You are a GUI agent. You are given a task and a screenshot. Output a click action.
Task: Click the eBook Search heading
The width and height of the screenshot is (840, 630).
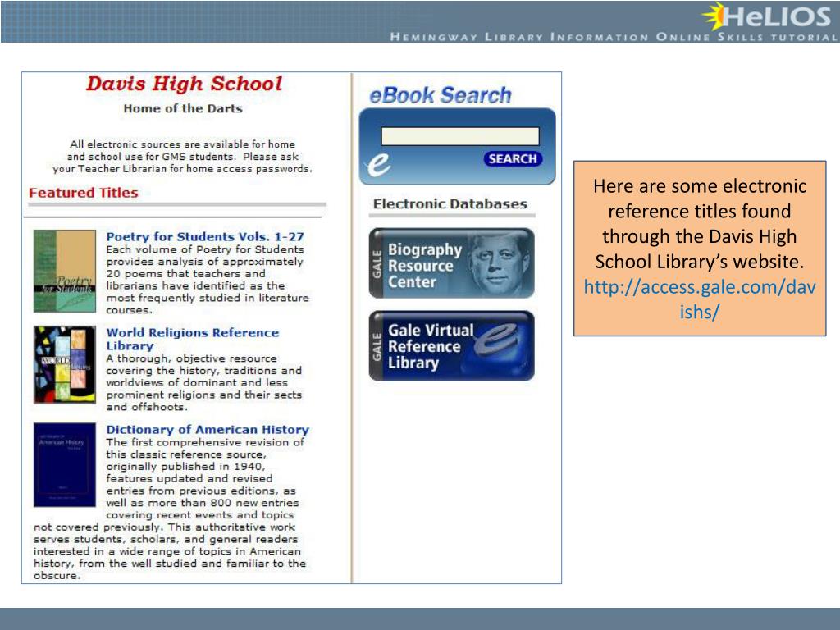pyautogui.click(x=441, y=95)
